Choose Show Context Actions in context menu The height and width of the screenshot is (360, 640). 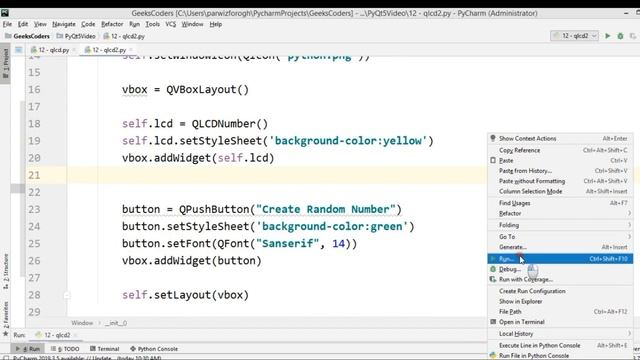point(560,138)
